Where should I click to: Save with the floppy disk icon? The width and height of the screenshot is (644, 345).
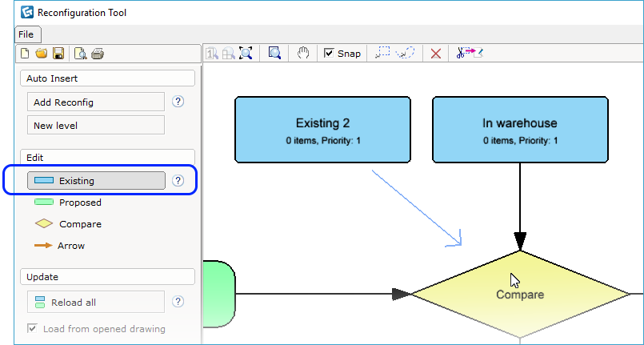(x=58, y=54)
